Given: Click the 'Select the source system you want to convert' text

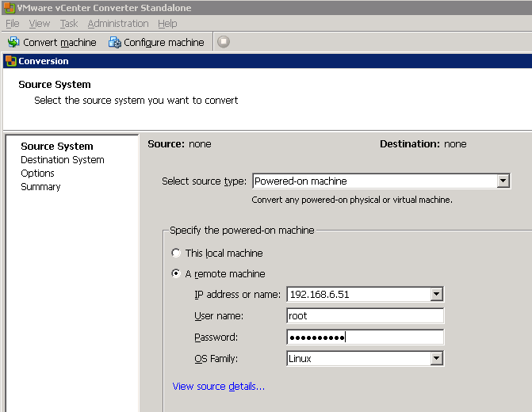Looking at the screenshot, I should [x=136, y=101].
